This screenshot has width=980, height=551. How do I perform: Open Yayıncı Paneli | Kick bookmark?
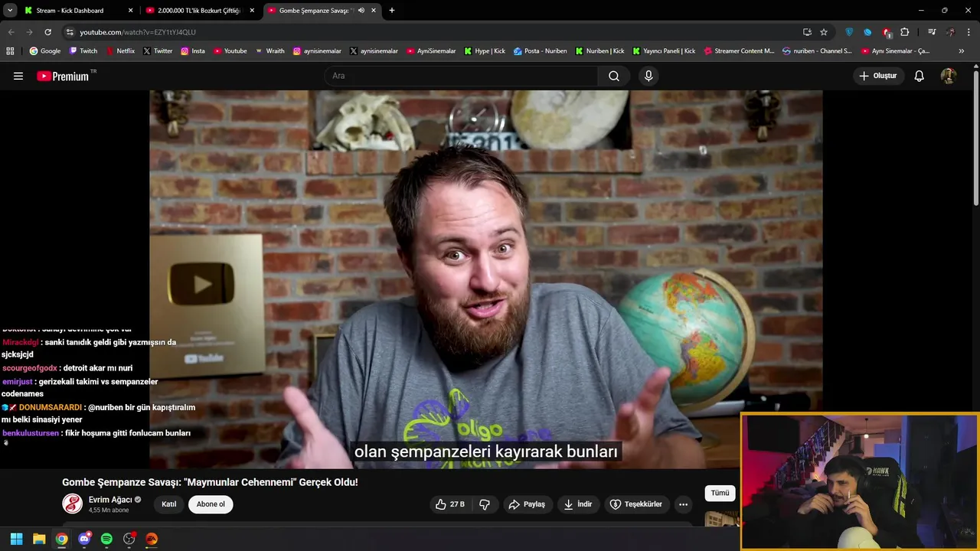pos(664,51)
